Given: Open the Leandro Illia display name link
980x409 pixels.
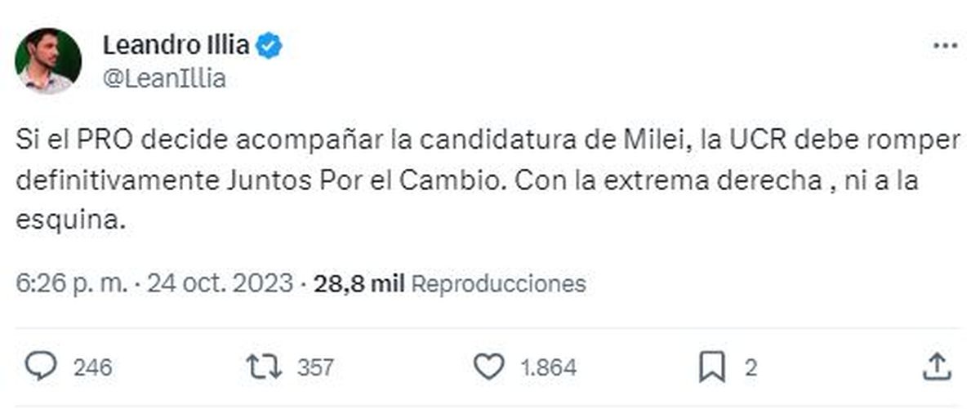Looking at the screenshot, I should click(176, 46).
